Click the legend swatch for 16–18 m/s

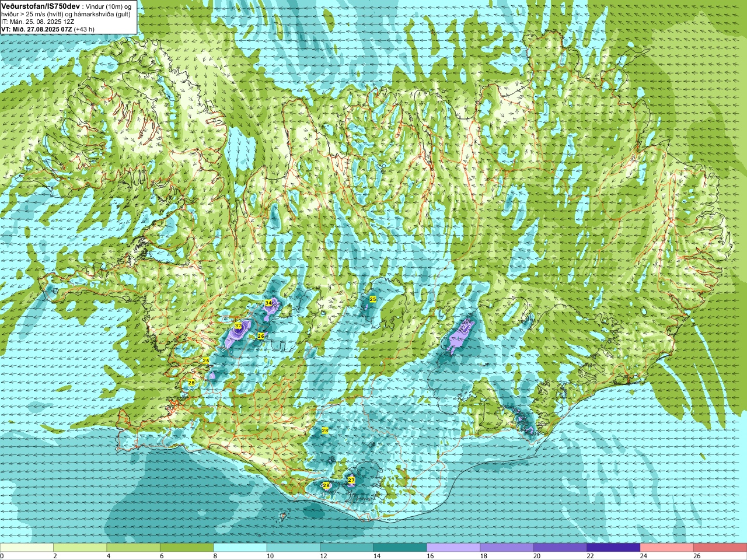(x=453, y=548)
